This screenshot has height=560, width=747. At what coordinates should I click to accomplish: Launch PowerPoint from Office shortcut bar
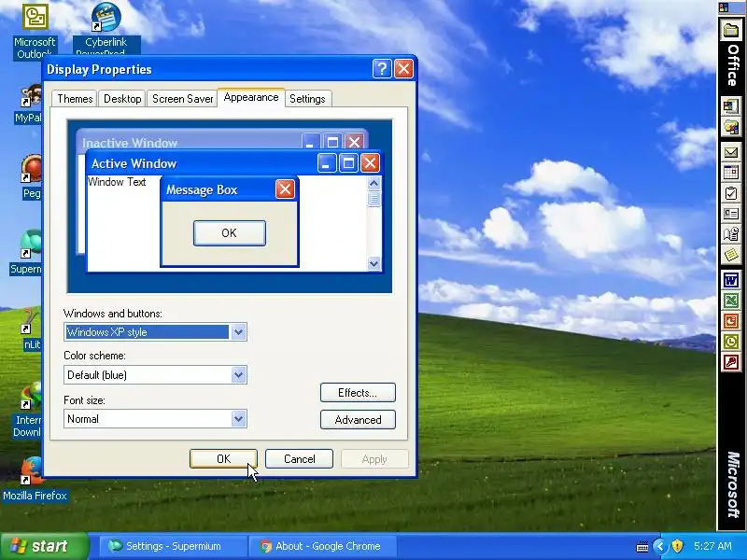(731, 321)
